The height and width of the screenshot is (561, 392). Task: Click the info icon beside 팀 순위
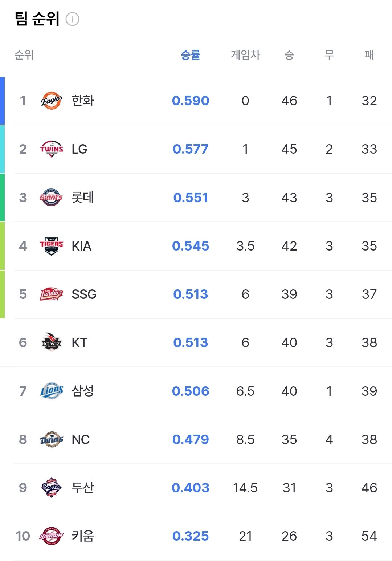(x=72, y=19)
